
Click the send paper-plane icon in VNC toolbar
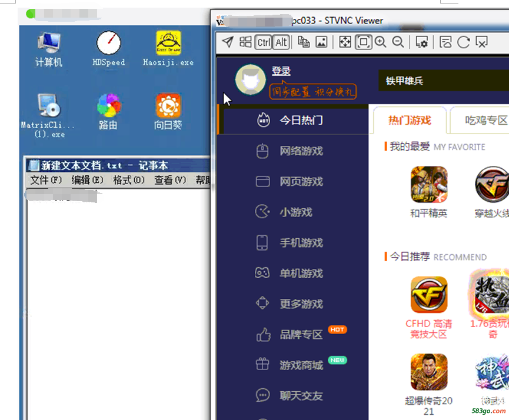(228, 42)
